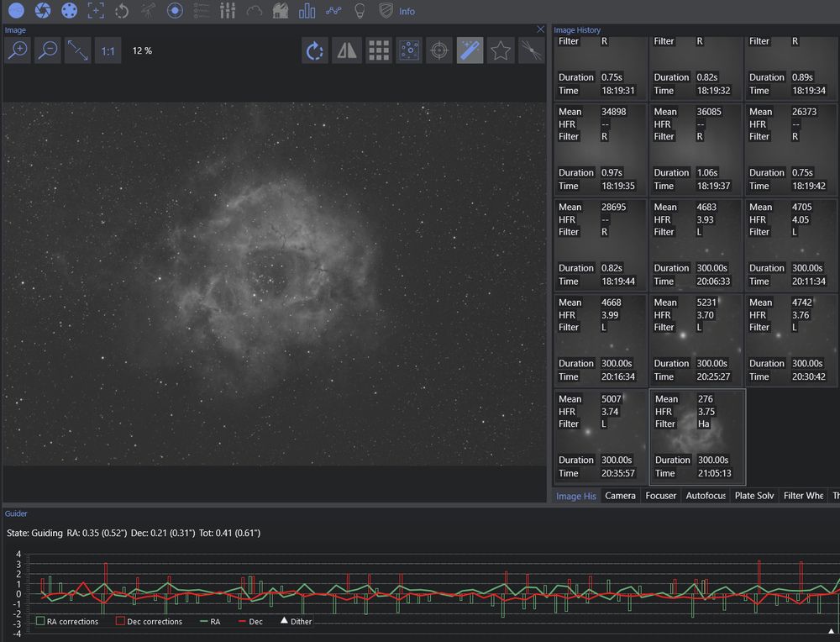This screenshot has height=642, width=840.
Task: Toggle the Focuser panel bracket icon
Action: coord(96,10)
